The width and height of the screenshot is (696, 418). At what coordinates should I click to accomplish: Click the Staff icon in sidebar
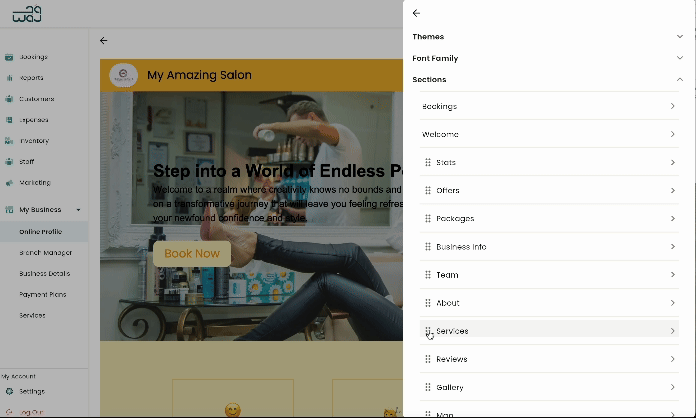pyautogui.click(x=9, y=162)
